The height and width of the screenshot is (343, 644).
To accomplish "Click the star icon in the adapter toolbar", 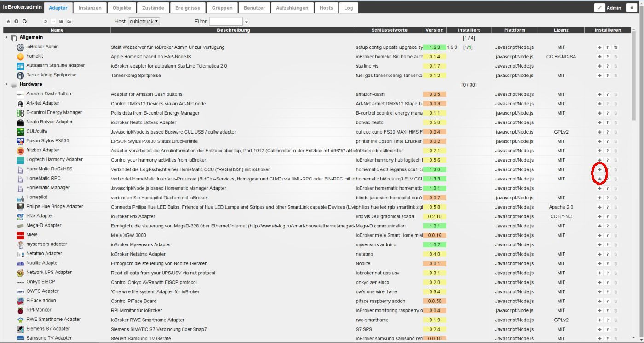I will [x=8, y=22].
